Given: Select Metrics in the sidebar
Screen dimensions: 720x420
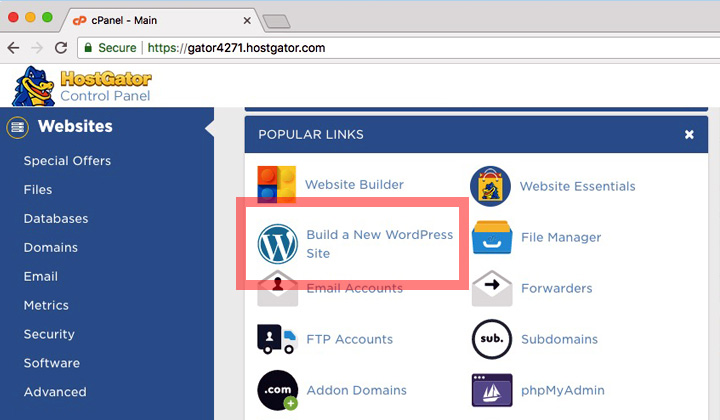Looking at the screenshot, I should [x=46, y=305].
